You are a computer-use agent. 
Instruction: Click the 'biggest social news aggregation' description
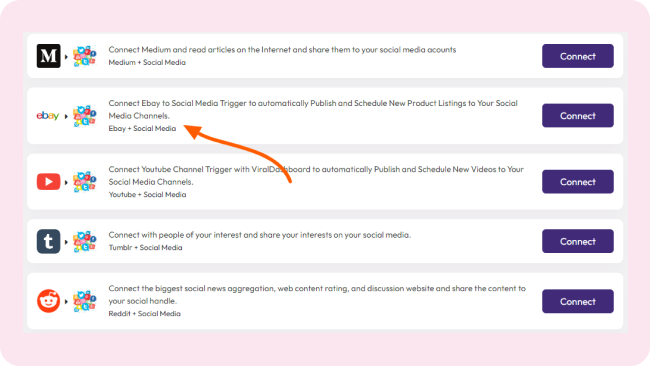(317, 295)
